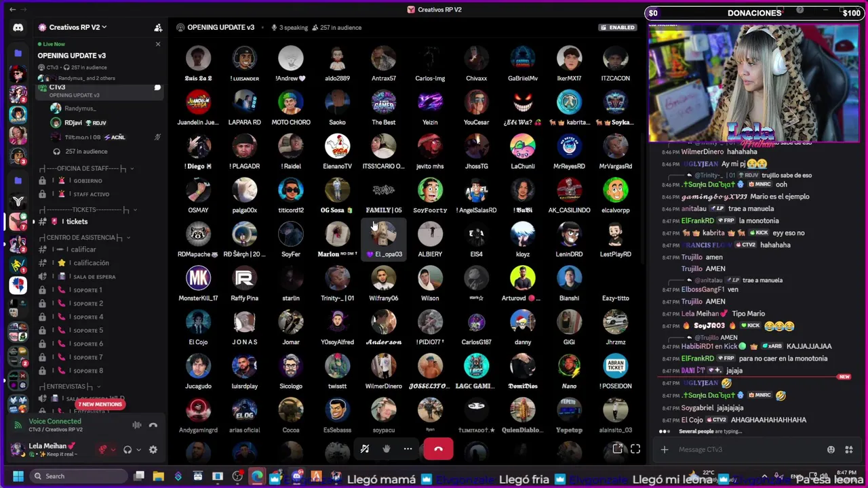Toggle stage microphone request button
This screenshot has height=488, width=868.
pyautogui.click(x=365, y=449)
